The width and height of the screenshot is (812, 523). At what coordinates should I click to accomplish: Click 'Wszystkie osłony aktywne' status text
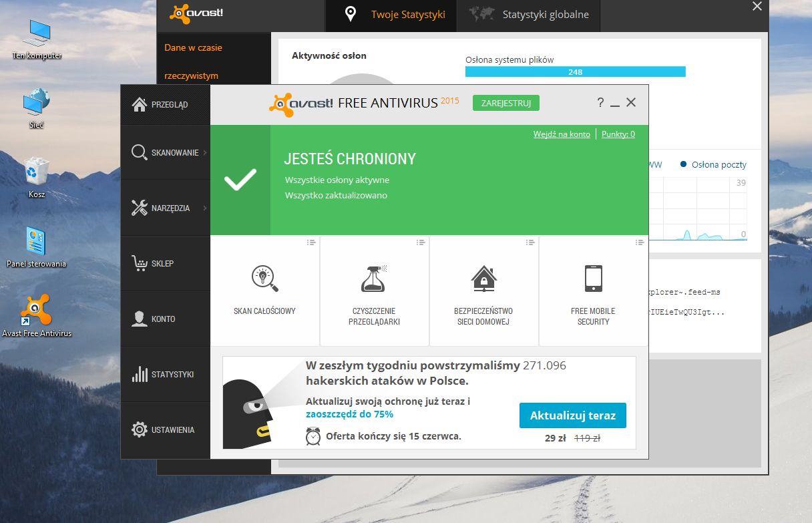point(337,180)
